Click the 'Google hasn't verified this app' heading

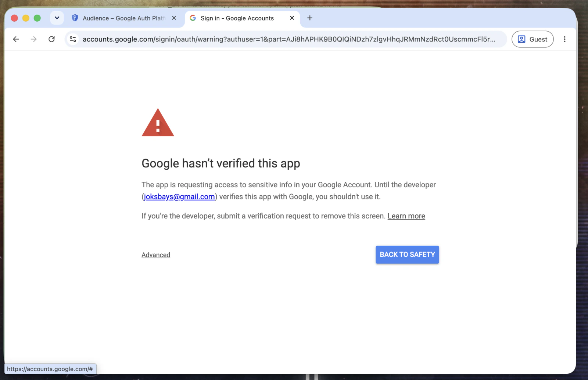click(221, 163)
